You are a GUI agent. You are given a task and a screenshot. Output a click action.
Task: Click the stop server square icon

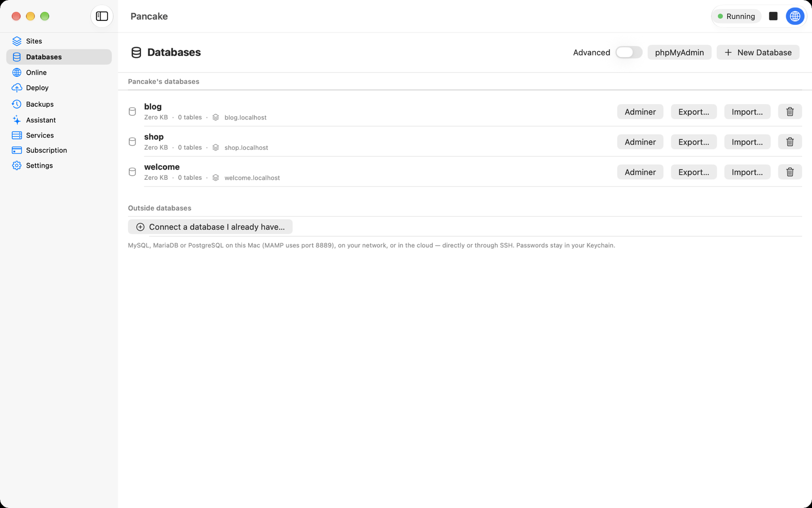[773, 16]
